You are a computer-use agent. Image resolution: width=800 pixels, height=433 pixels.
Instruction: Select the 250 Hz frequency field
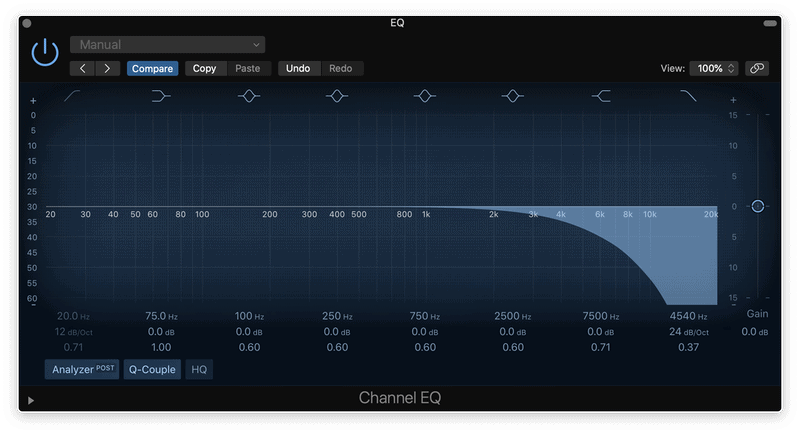[x=337, y=316]
